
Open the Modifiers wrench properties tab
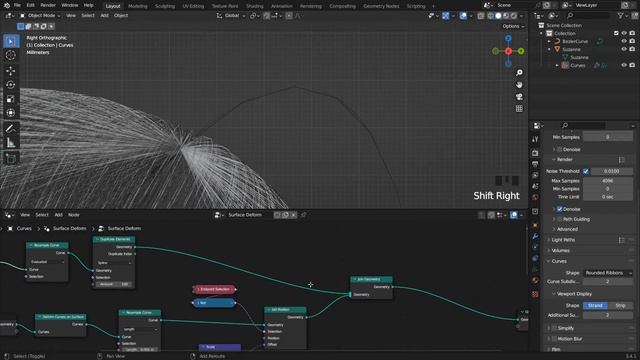coord(535,236)
